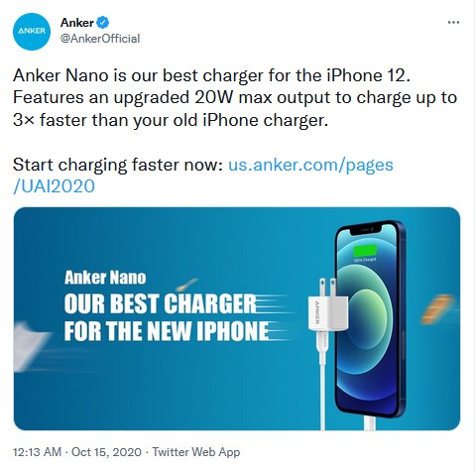Click the small comet graphic above the headline
Viewport: 476px width, 472px height.
186,284
